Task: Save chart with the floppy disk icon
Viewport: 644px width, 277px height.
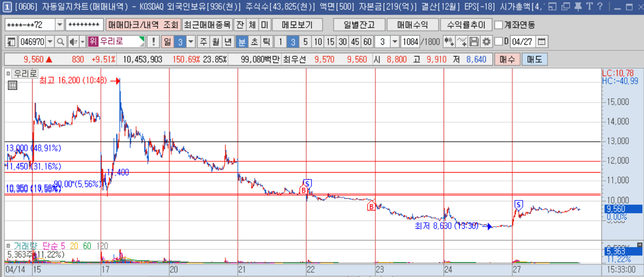Action: pyautogui.click(x=474, y=42)
